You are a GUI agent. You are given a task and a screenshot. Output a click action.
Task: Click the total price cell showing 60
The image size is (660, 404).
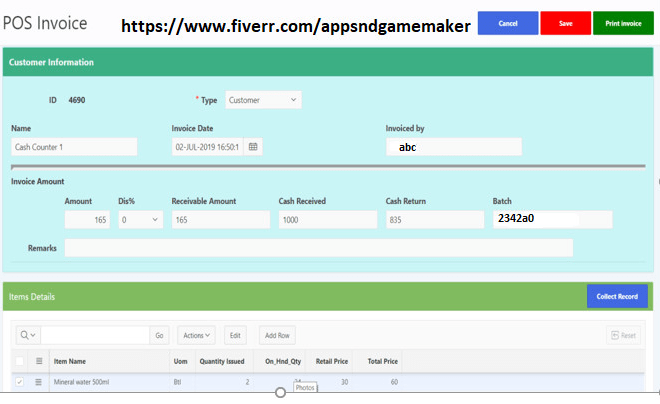377,382
